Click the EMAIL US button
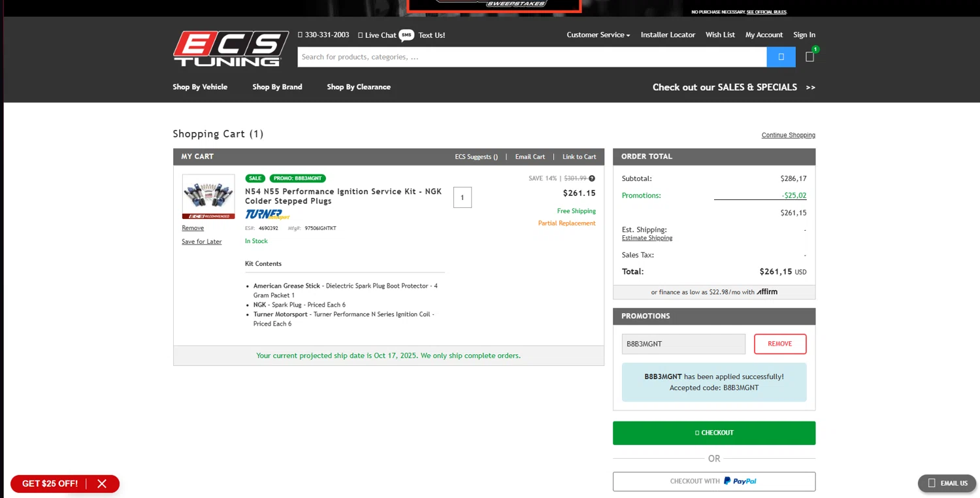Screen dimensions: 980x498 coord(947,483)
